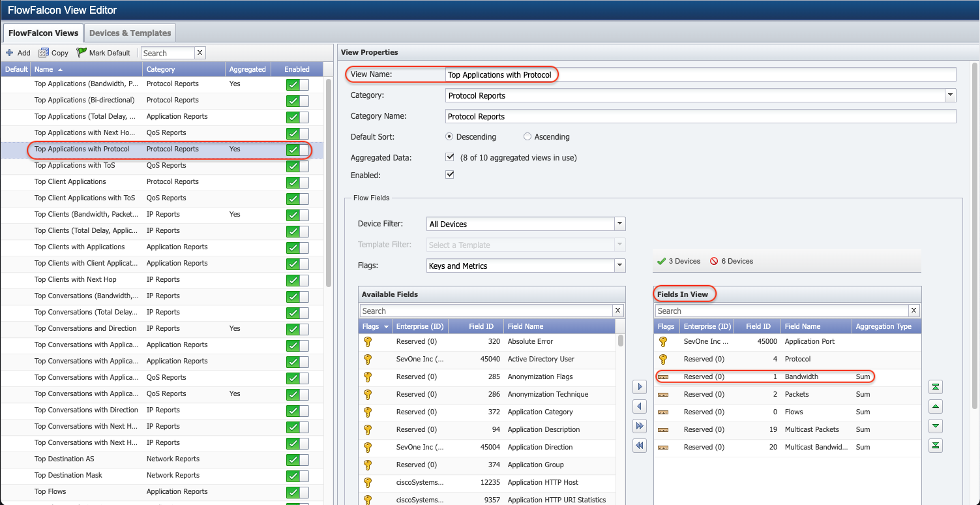Image resolution: width=980 pixels, height=505 pixels.
Task: Select Descending default sort
Action: 449,137
